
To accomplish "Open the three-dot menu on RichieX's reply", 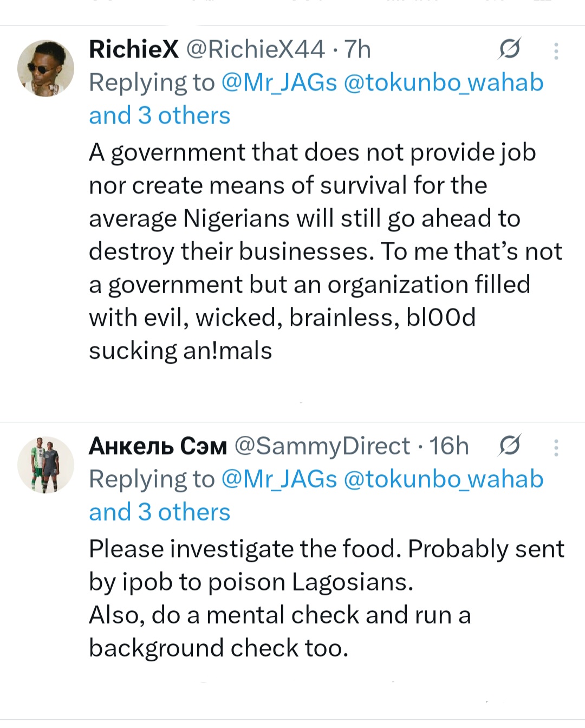I will [556, 51].
